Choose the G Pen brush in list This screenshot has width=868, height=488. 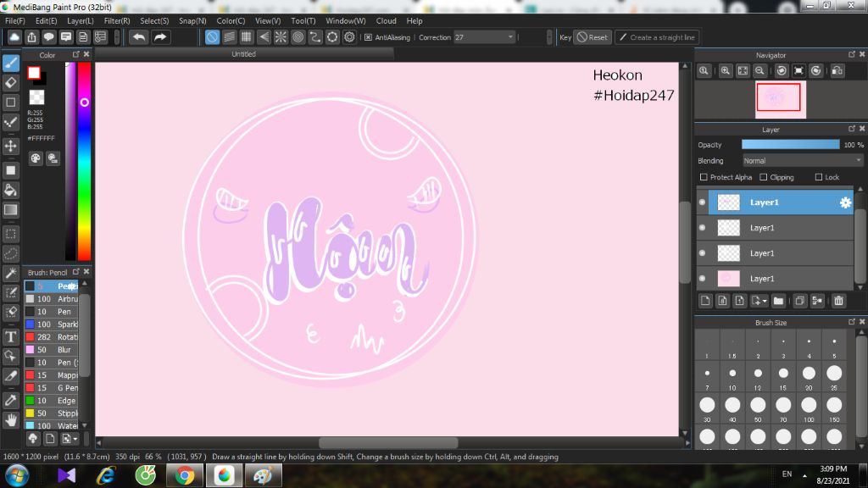click(52, 388)
